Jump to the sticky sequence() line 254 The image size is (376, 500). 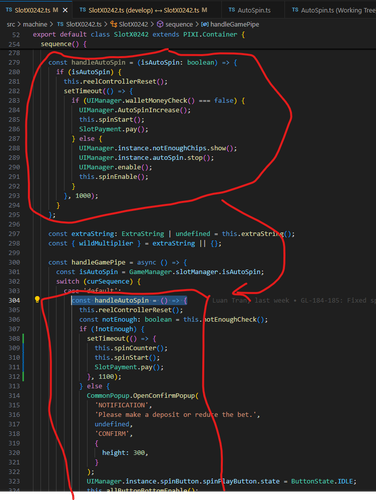pos(63,44)
